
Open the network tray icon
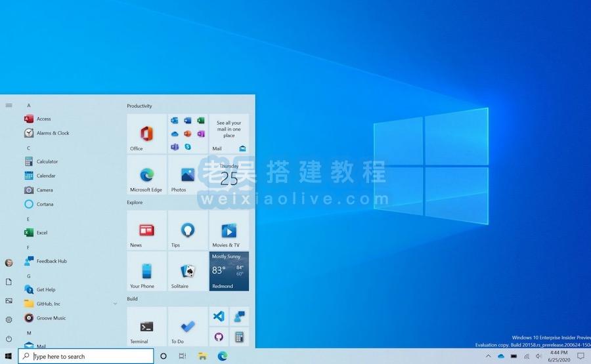pyautogui.click(x=527, y=356)
